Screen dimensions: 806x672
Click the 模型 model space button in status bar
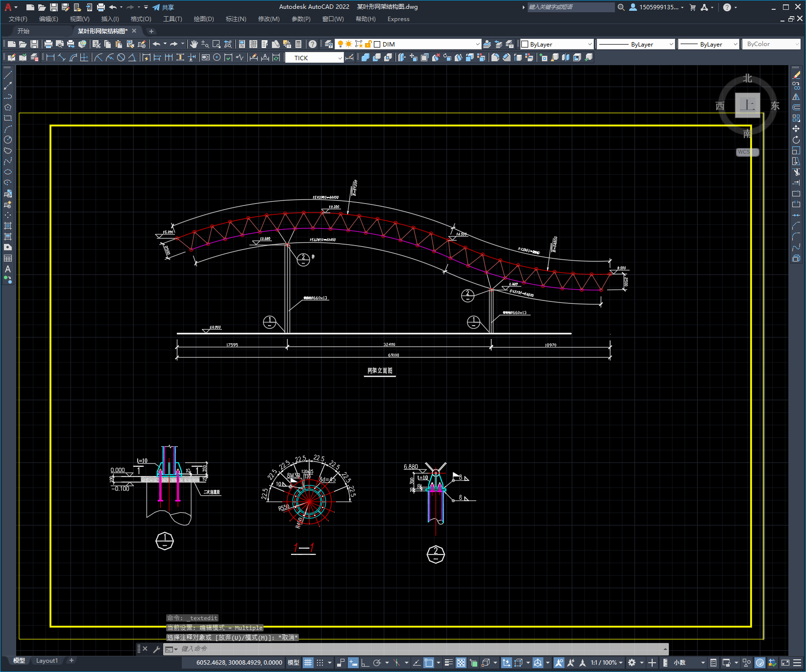[x=293, y=663]
